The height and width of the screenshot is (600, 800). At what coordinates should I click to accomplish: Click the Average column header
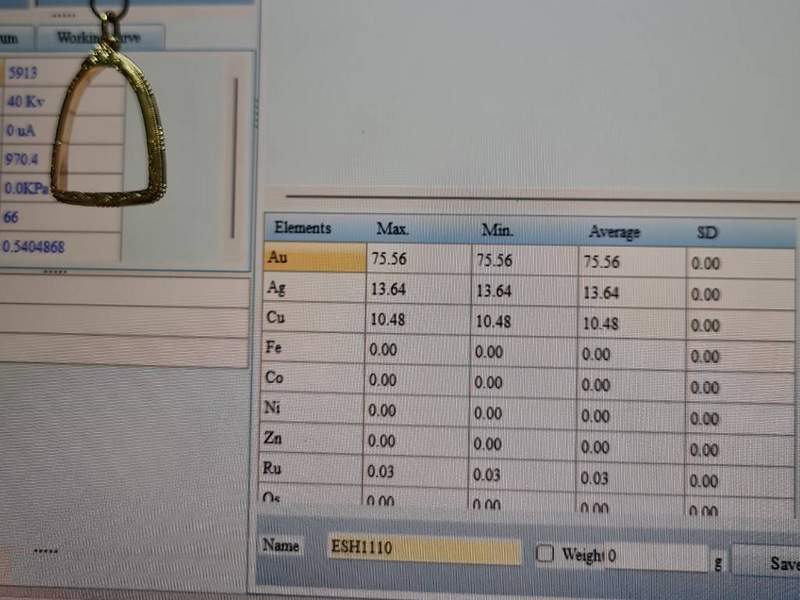coord(613,232)
